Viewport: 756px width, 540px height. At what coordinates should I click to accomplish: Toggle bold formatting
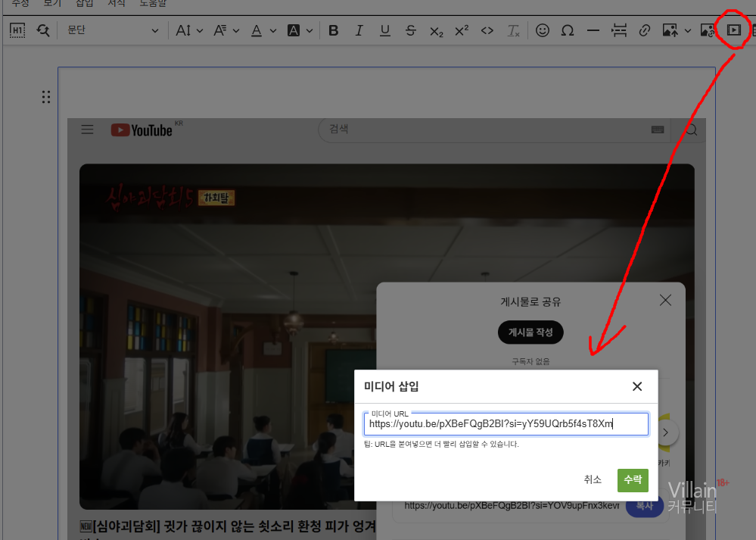tap(334, 30)
